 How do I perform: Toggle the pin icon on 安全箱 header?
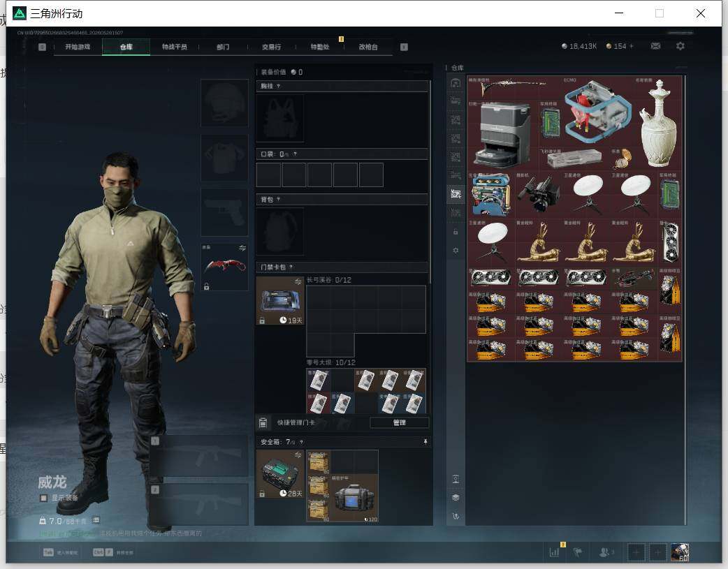coord(425,442)
